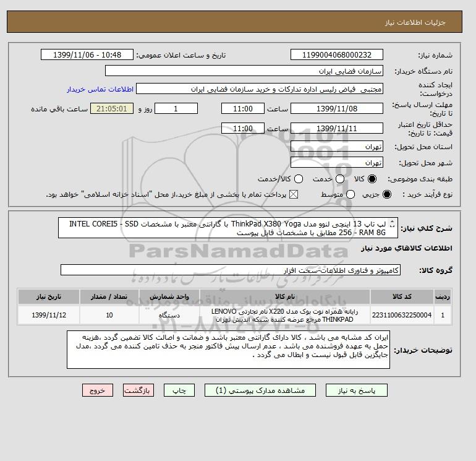
Task: Click the تاریخ نیاز column header
Action: (49, 296)
